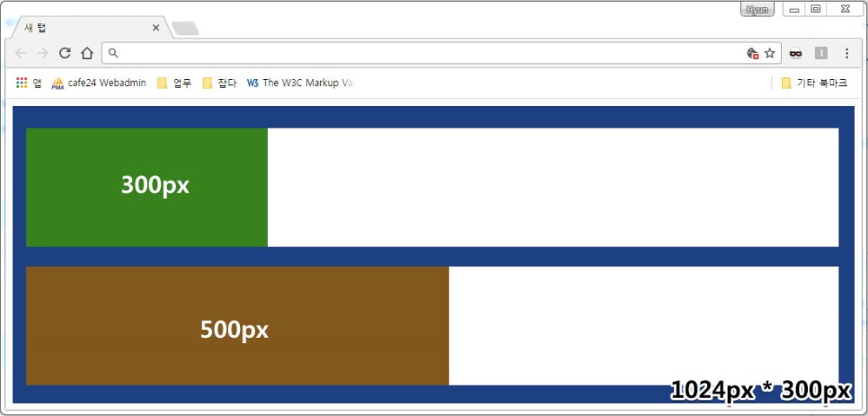Open Chrome three-dot menu
Viewport: 868px width, 416px height.
coord(846,53)
